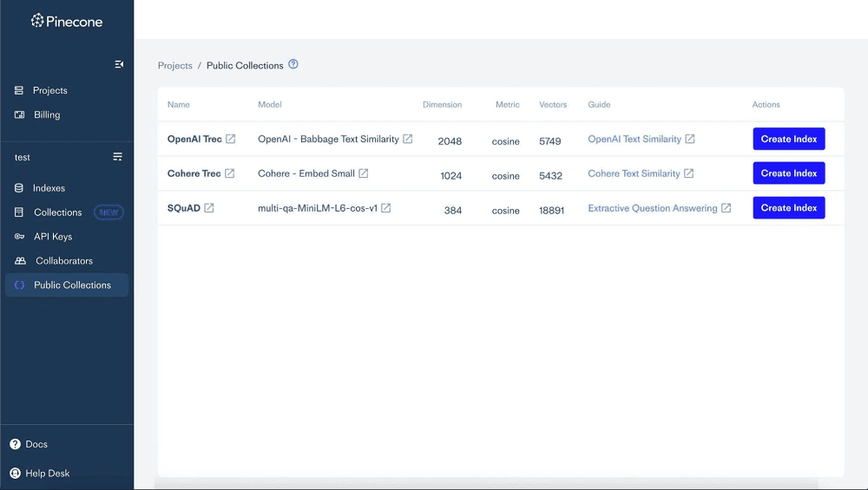Open external link icon for multi-qa-MiniLM-L6-cos-v1
868x490 pixels.
(x=386, y=208)
